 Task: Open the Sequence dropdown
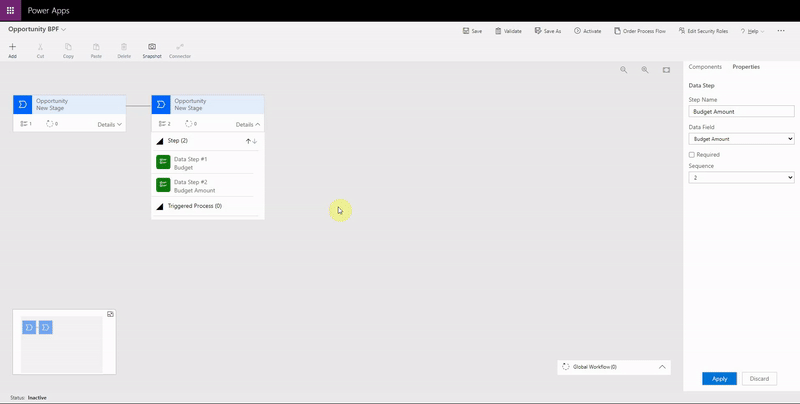[x=741, y=177]
